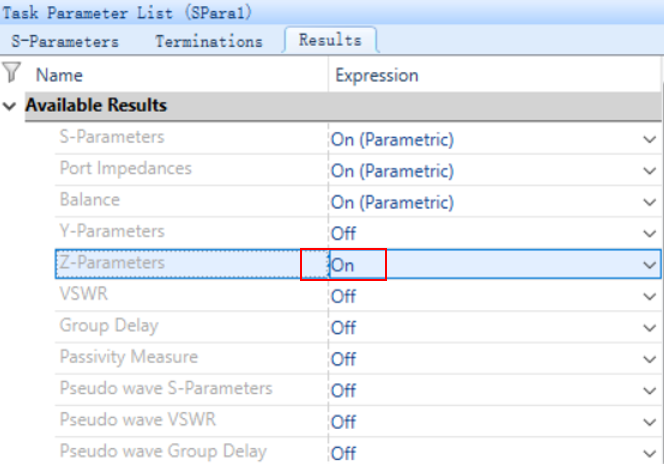The image size is (664, 464).
Task: Collapse the Available Results group
Action: pos(9,106)
